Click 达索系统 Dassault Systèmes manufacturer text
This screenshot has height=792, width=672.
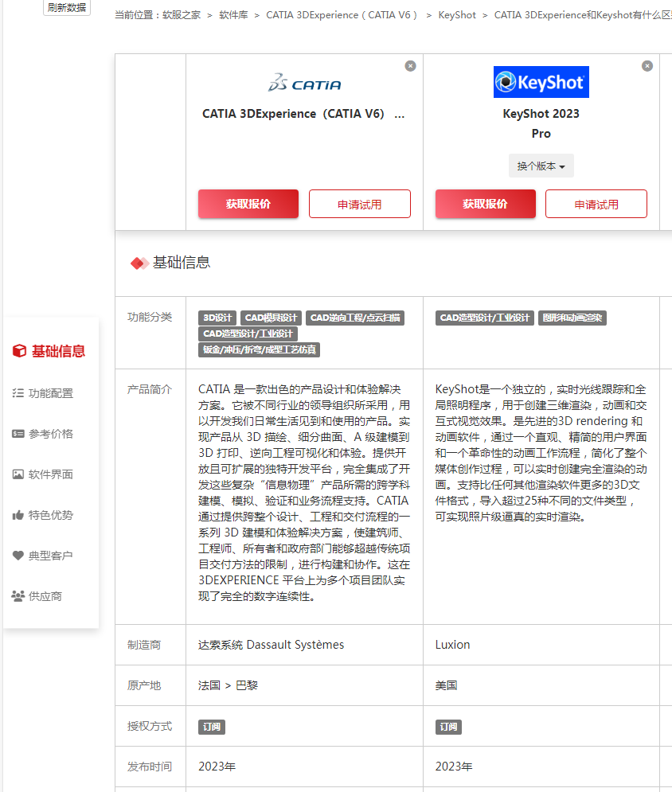[271, 645]
